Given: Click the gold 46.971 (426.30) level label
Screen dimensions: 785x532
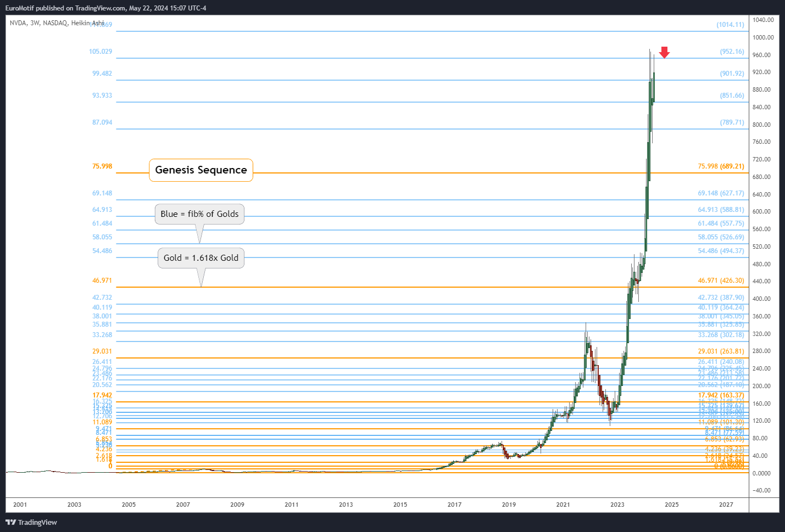Looking at the screenshot, I should pyautogui.click(x=721, y=281).
